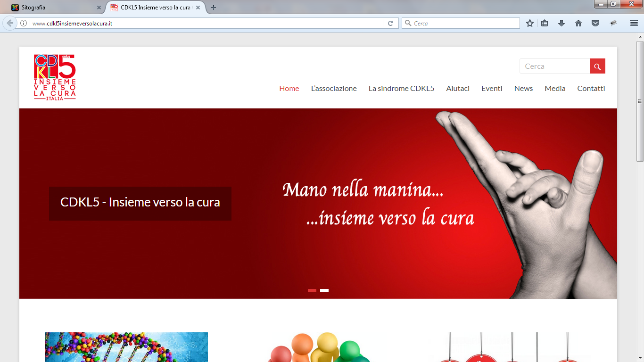Open the DNA helix thumbnail
The image size is (644, 362).
pos(126,347)
